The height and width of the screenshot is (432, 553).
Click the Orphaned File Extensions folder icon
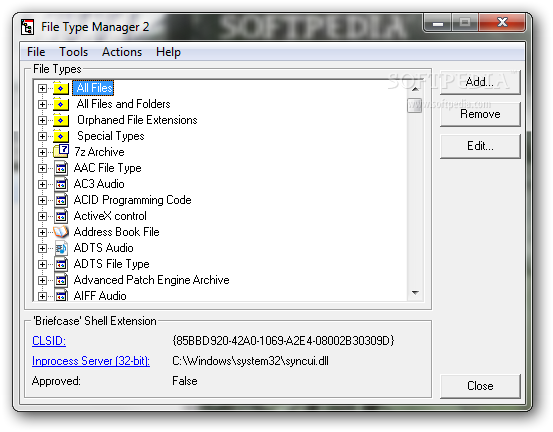pos(61,120)
